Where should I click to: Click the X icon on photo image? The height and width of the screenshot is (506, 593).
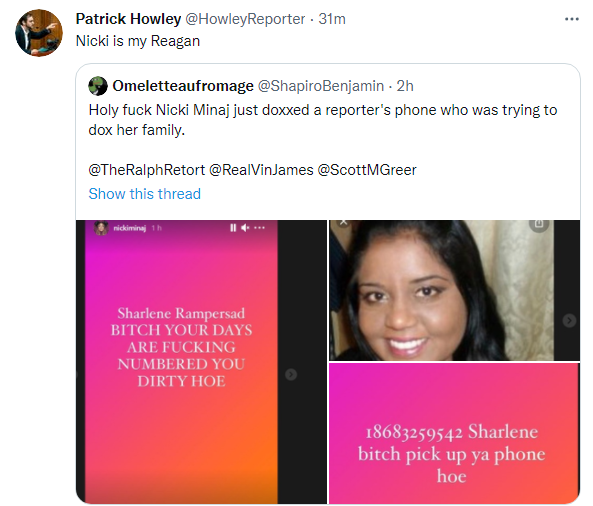click(x=343, y=222)
